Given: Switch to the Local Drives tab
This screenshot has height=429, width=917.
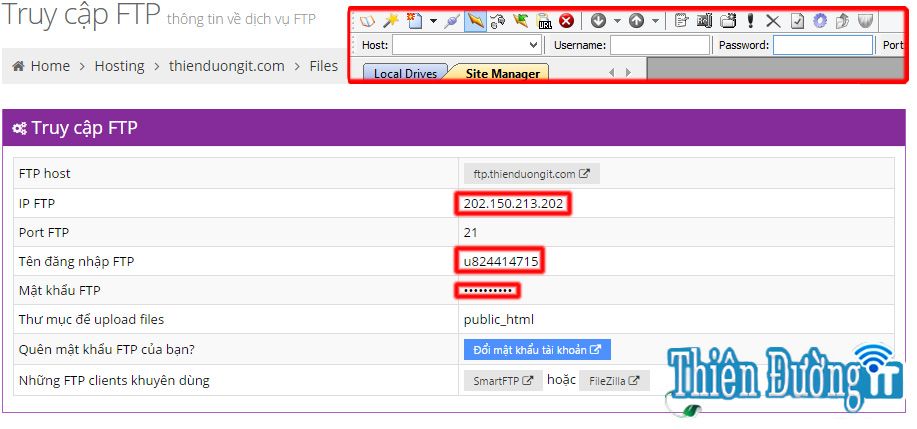Looking at the screenshot, I should pos(405,73).
